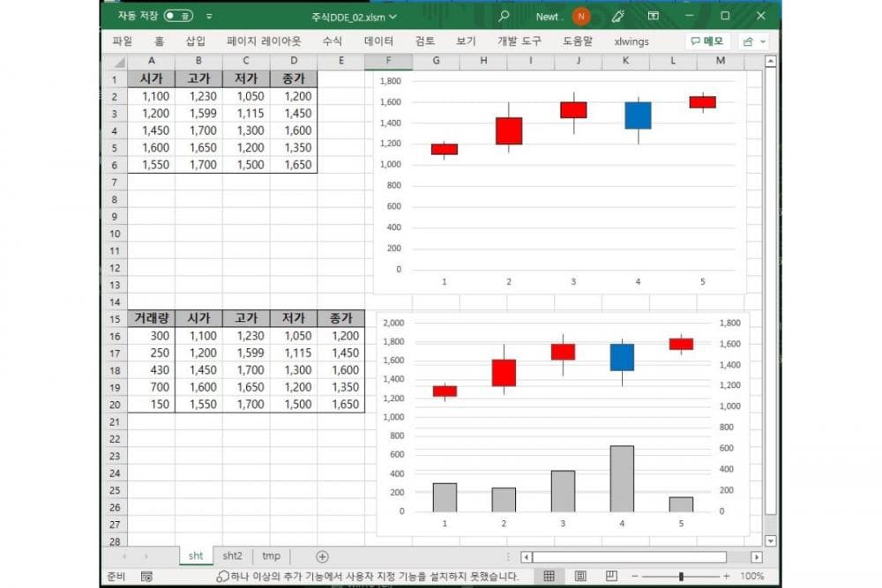The width and height of the screenshot is (882, 588).
Task: Switch to the 홈 ribbon tab
Action: (x=159, y=41)
